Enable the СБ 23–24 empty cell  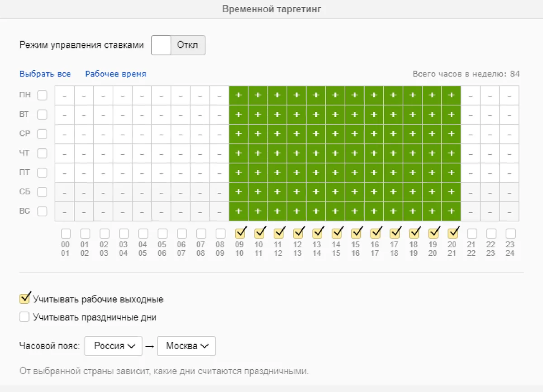[510, 192]
